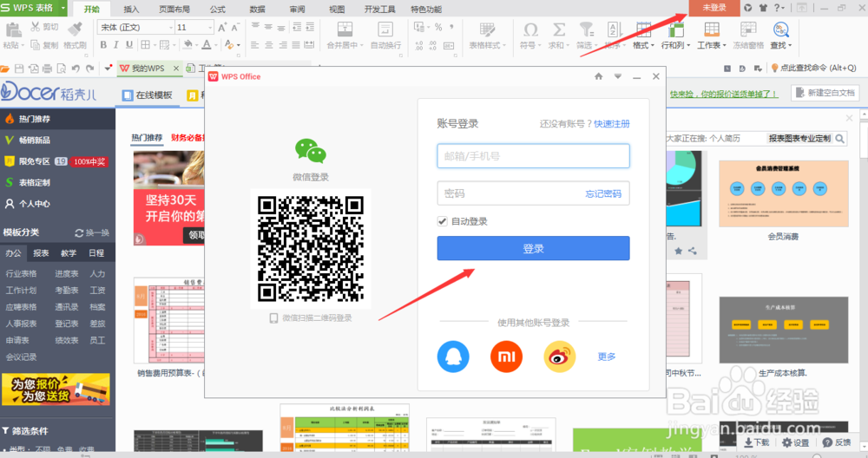Click the red 未登录 not-logged-in button
Screen dimensions: 868x458
pos(714,8)
